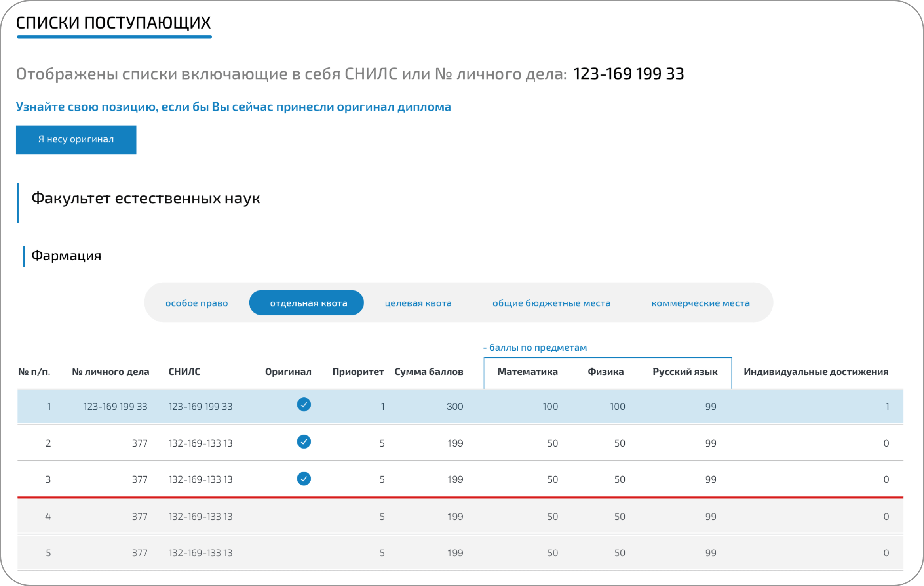The width and height of the screenshot is (924, 586).
Task: Show the 'коммерческие места' list
Action: (x=700, y=303)
